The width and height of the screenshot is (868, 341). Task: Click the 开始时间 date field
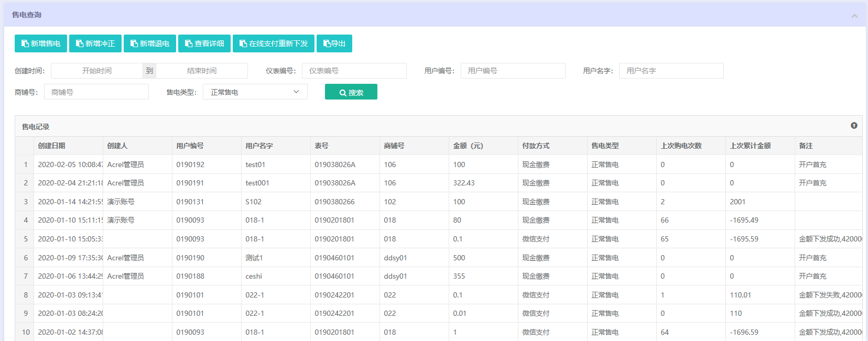coord(97,71)
